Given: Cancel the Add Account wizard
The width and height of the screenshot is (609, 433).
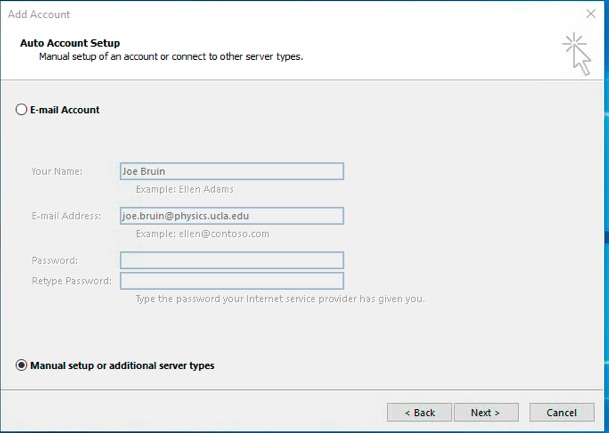Looking at the screenshot, I should 562,412.
